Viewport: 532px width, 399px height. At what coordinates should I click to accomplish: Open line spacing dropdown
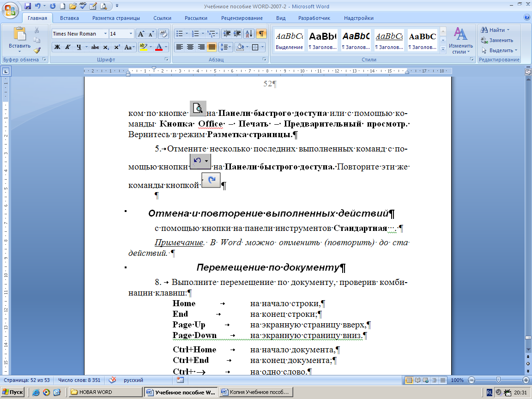tap(226, 47)
